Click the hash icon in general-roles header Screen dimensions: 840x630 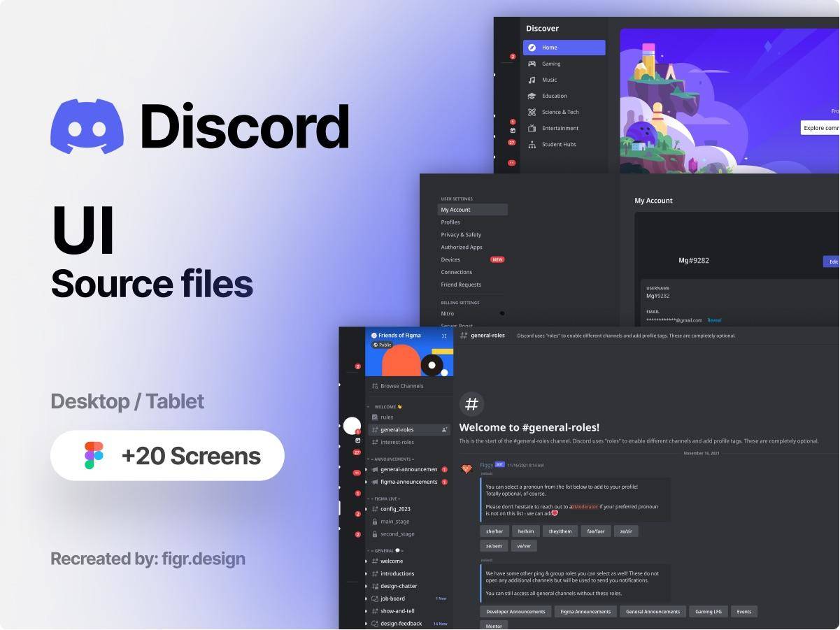(464, 336)
